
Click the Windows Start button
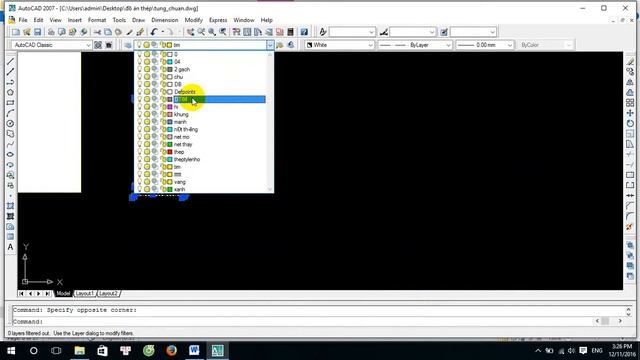[x=11, y=351]
